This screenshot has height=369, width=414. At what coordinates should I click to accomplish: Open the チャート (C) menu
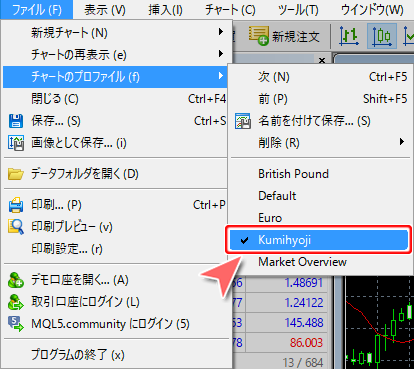coord(230,10)
